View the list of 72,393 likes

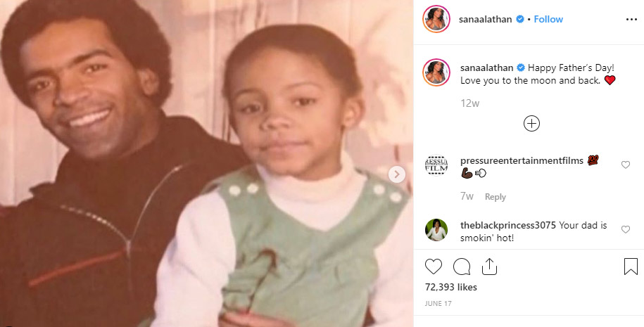point(451,287)
